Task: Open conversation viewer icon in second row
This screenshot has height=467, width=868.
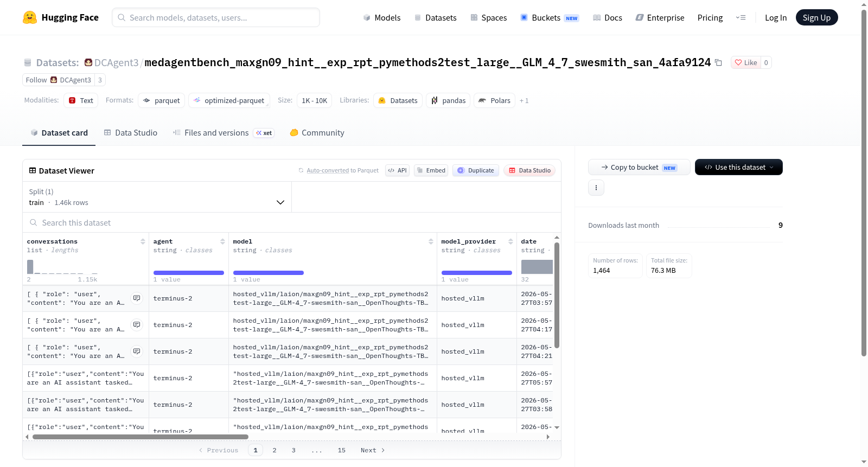Action: click(137, 325)
